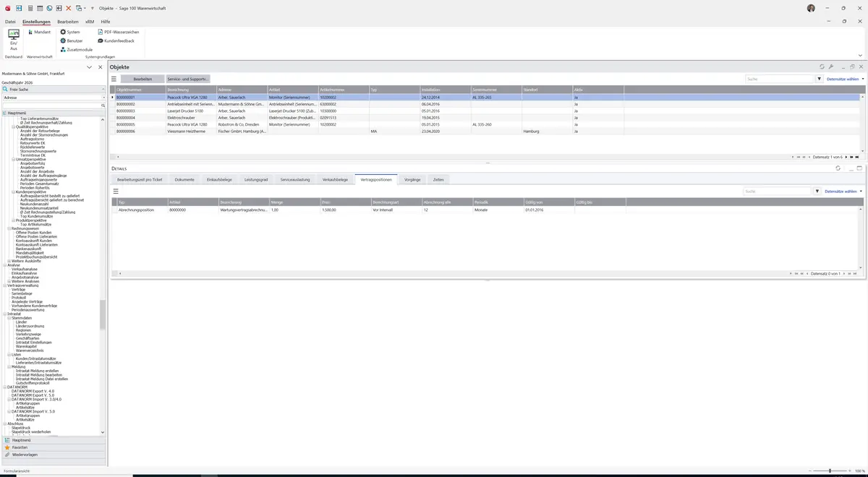Click the red Sage application logo icon
The height and width of the screenshot is (477, 868).
7,8
